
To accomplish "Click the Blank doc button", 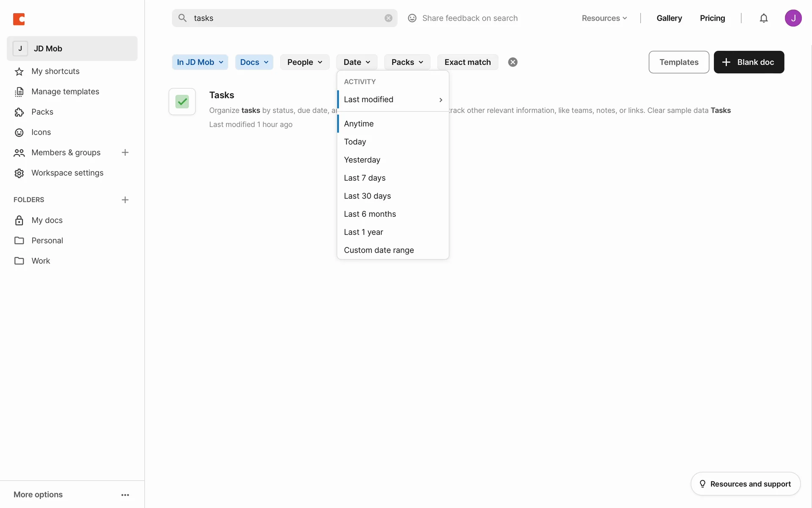I will coord(749,62).
